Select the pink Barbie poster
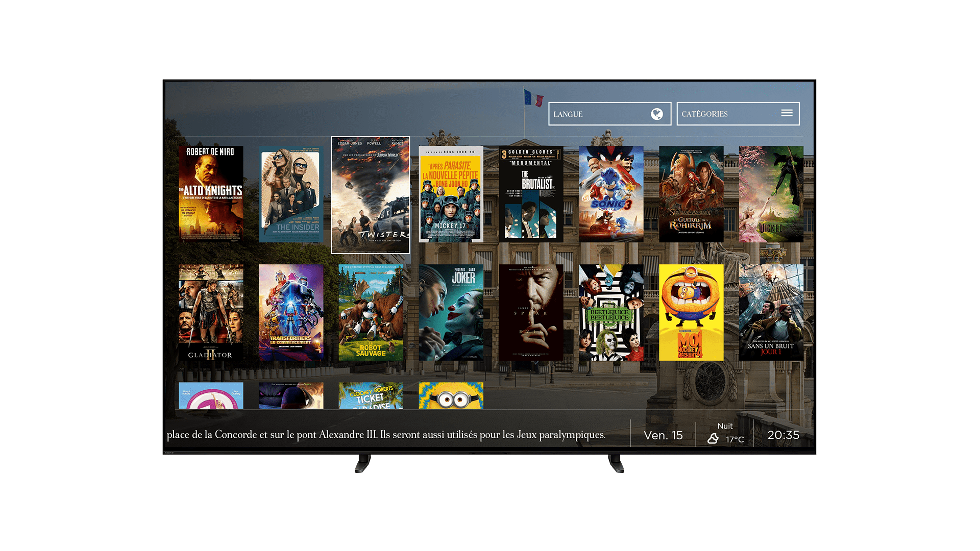 pyautogui.click(x=211, y=395)
